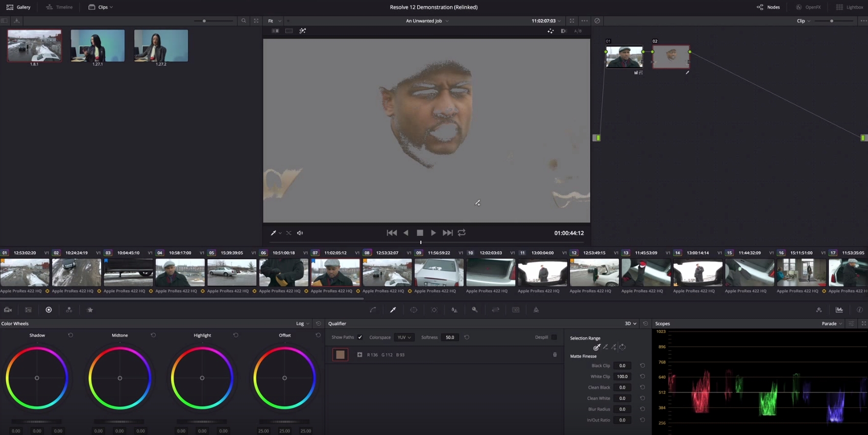Show the Scopes palette icon
The width and height of the screenshot is (868, 435).
(839, 310)
